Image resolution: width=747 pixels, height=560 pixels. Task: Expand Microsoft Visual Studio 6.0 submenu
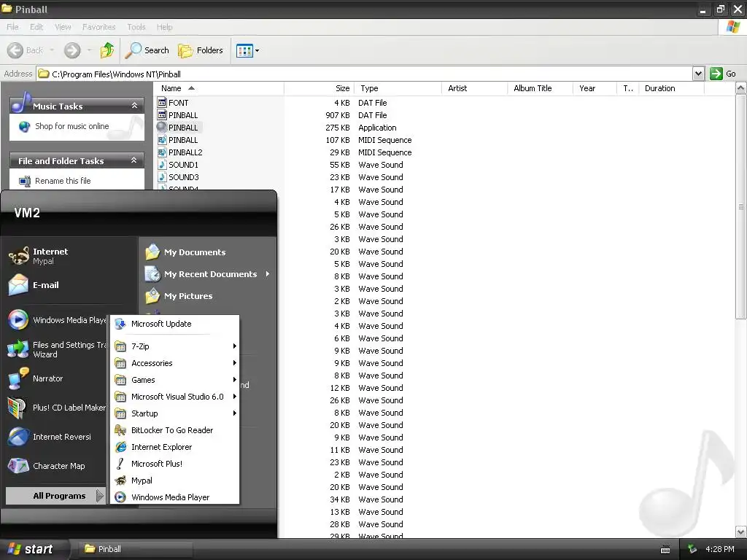(x=175, y=396)
